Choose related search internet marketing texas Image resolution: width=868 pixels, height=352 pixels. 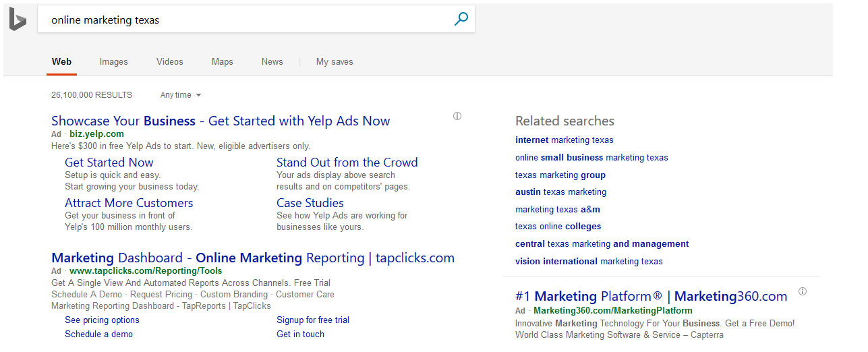tap(564, 140)
